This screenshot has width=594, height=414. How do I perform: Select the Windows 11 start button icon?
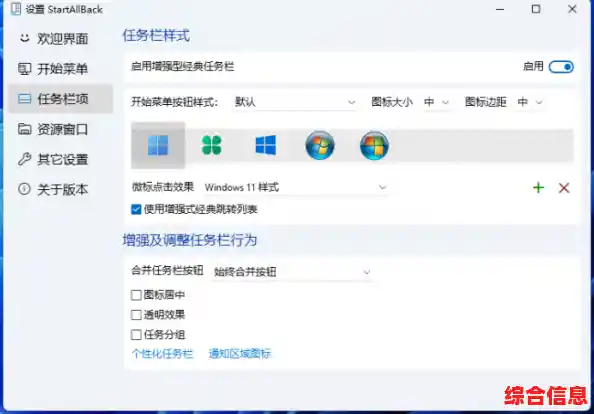(x=158, y=145)
